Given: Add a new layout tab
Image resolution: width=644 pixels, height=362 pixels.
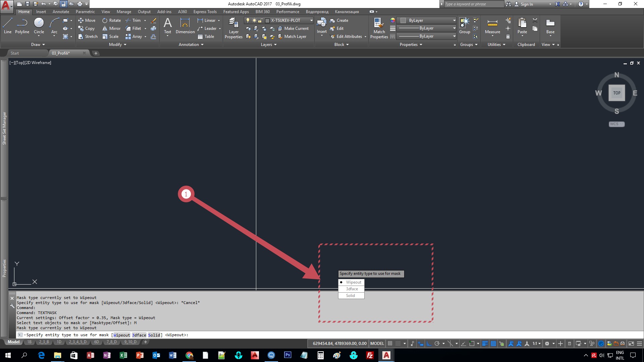Looking at the screenshot, I should point(146,342).
